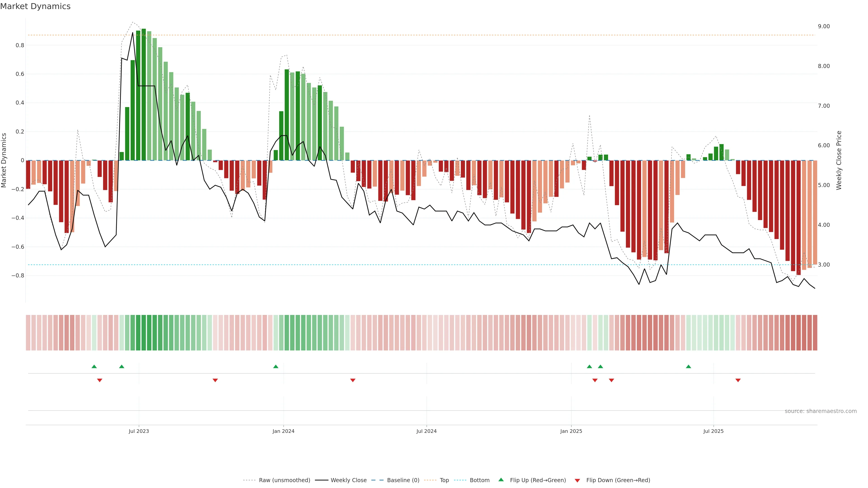The height and width of the screenshot is (488, 868).
Task: Click the Jan 2025 axis tick label
Action: point(571,431)
